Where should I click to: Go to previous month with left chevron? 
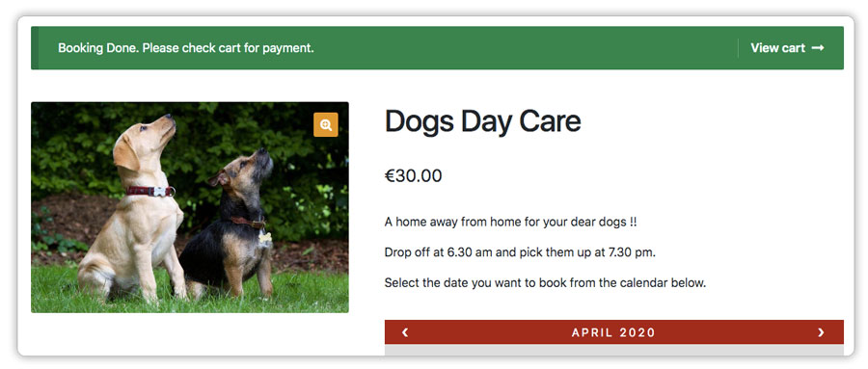point(405,332)
